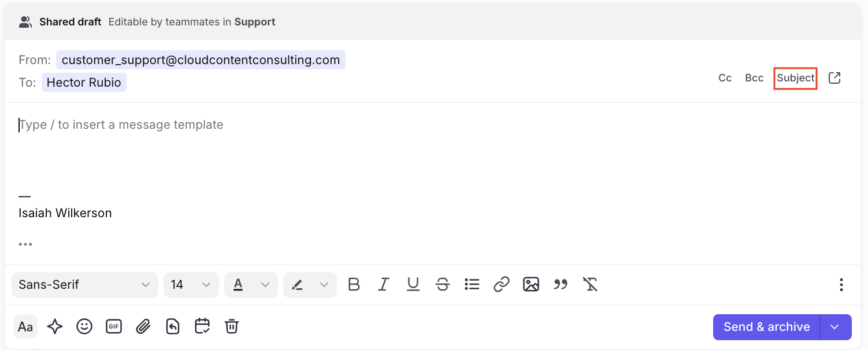This screenshot has width=868, height=350.
Task: Toggle underline formatting
Action: (x=413, y=285)
